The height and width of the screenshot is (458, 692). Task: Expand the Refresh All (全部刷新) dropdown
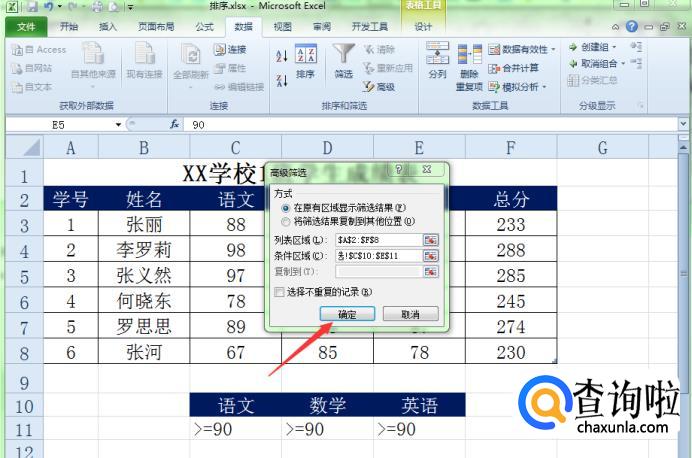(191, 88)
